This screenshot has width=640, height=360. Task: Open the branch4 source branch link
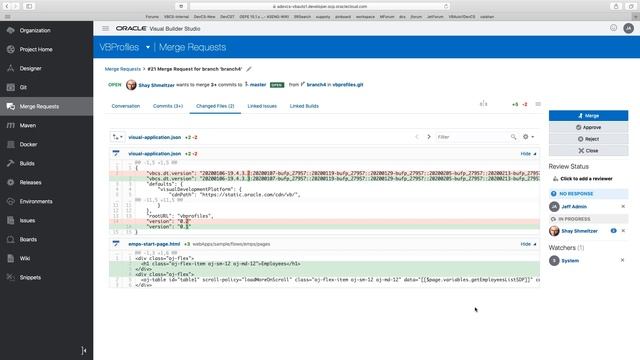click(x=316, y=84)
